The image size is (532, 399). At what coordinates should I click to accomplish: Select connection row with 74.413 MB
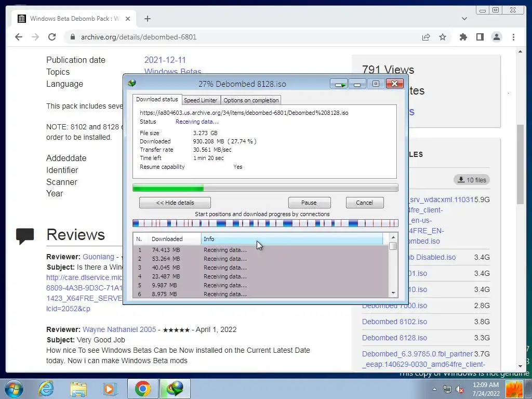pos(261,250)
